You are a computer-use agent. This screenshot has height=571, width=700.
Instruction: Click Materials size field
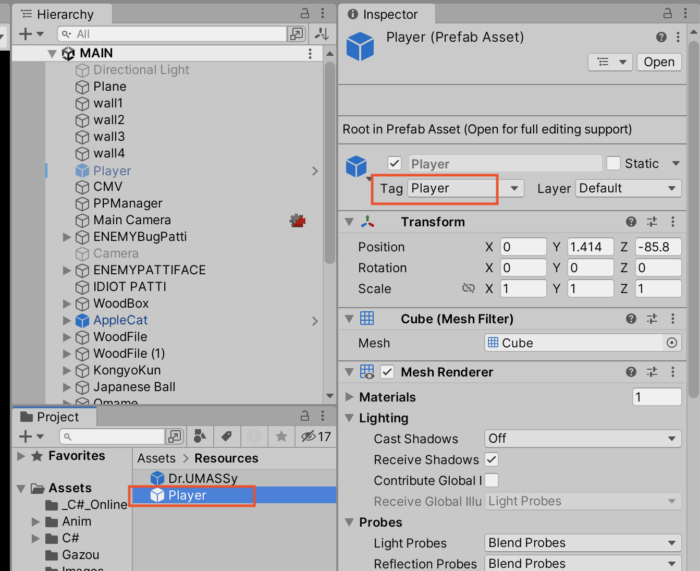657,397
